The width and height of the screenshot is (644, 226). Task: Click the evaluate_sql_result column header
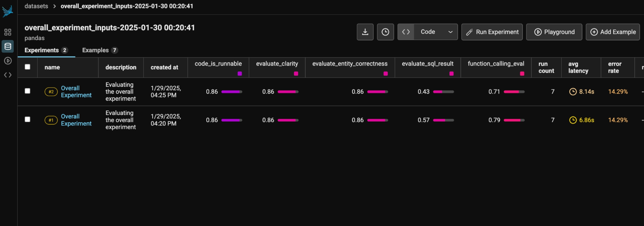point(427,64)
